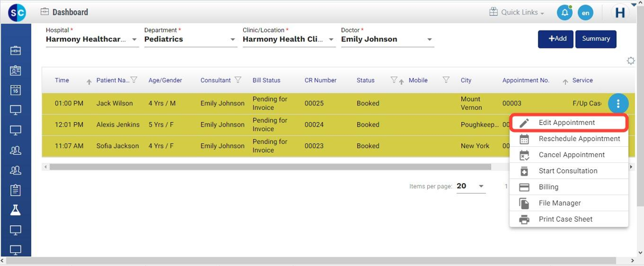Sort by Appointment No. arrow icon
The width and height of the screenshot is (644, 266).
pyautogui.click(x=565, y=82)
